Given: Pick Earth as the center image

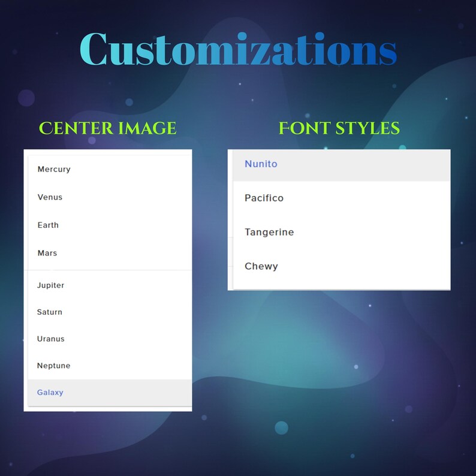Looking at the screenshot, I should (110, 225).
